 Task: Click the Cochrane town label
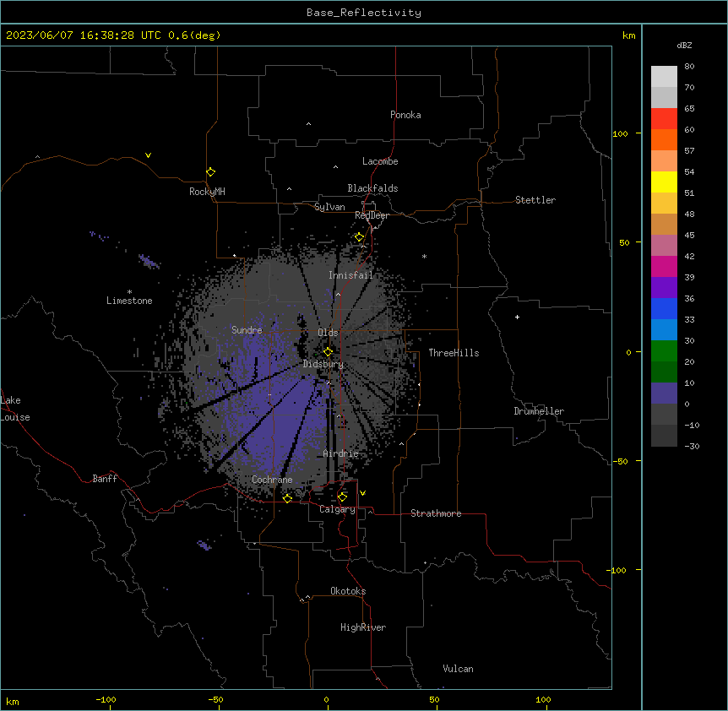272,480
